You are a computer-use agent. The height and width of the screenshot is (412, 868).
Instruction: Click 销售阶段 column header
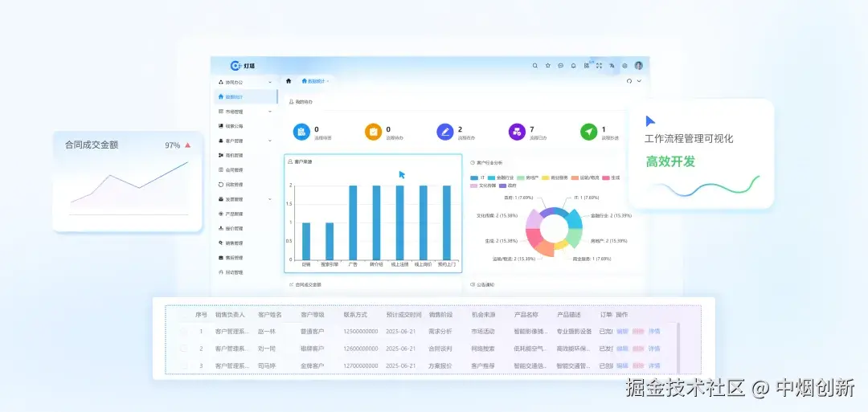(x=440, y=315)
